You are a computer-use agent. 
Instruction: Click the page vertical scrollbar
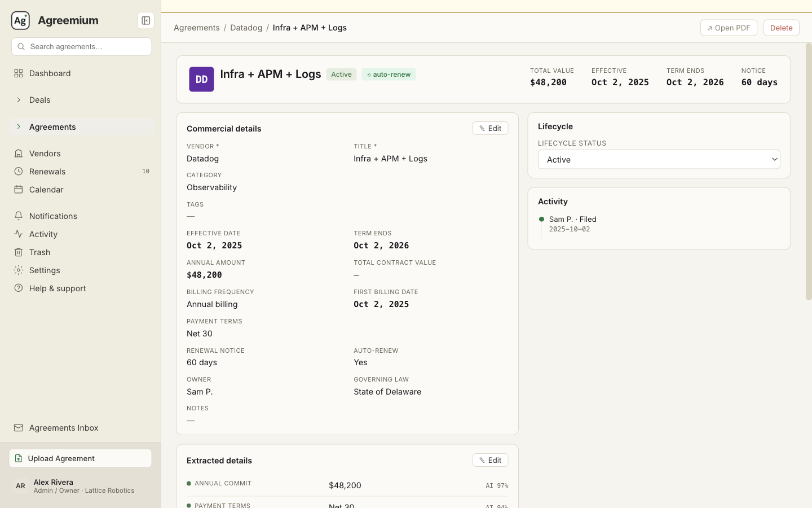click(x=809, y=172)
